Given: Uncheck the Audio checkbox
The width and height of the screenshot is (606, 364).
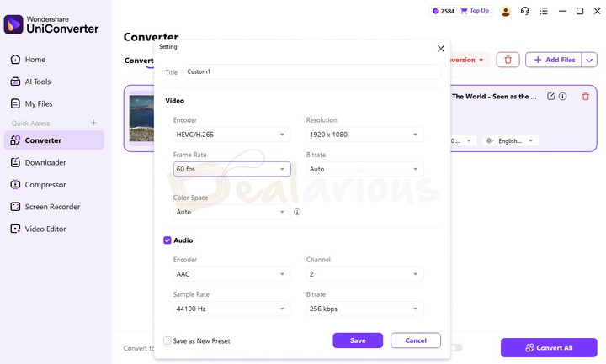Looking at the screenshot, I should pyautogui.click(x=167, y=240).
